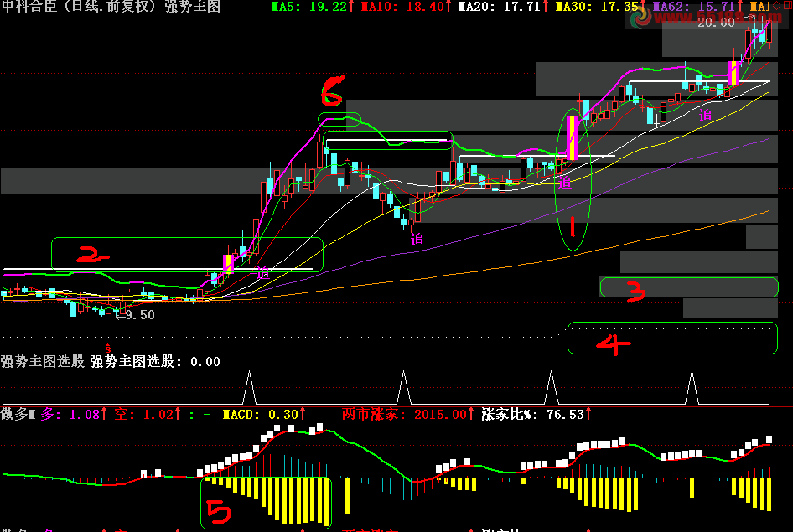Viewport: 793px width, 532px height.
Task: Click the 强势主图选股 sub-chart indicator name
Action: click(x=43, y=361)
